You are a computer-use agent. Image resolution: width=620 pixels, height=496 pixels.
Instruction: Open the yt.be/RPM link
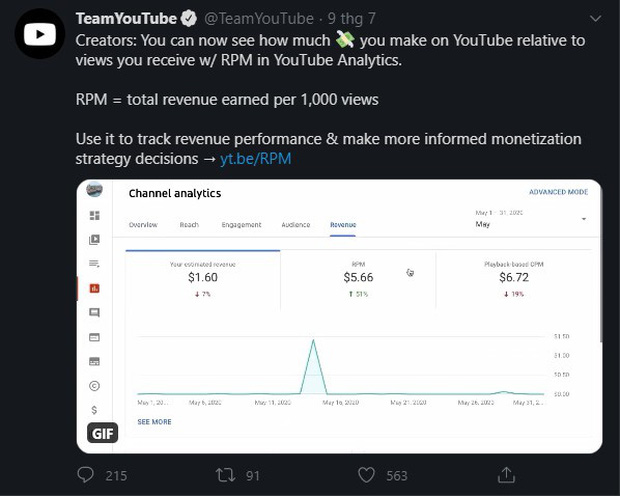pyautogui.click(x=256, y=159)
